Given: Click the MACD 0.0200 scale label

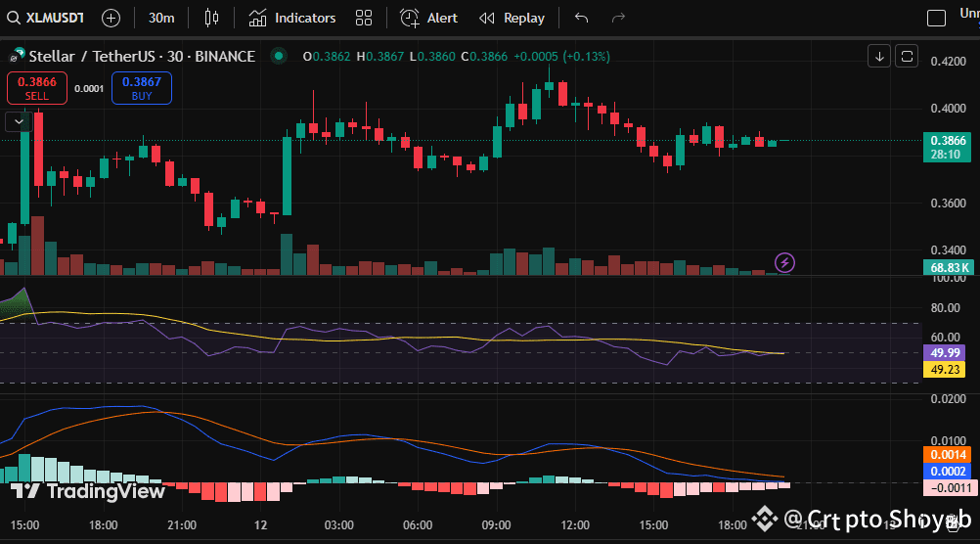Looking at the screenshot, I should (948, 399).
